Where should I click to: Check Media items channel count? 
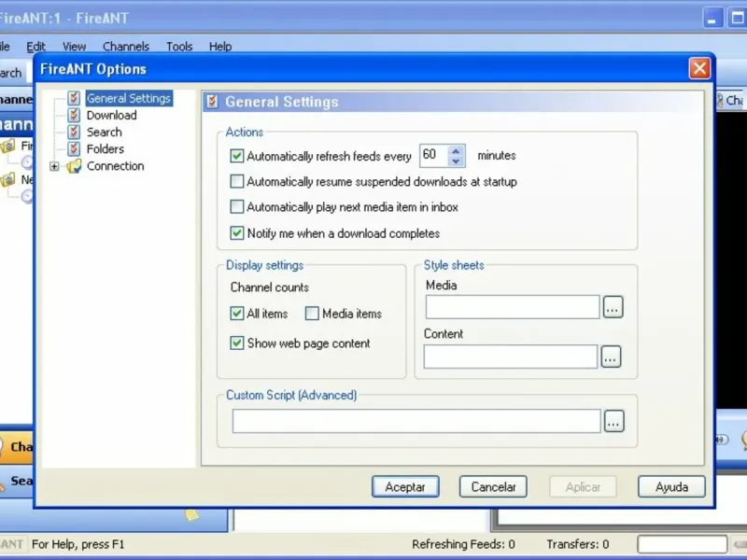click(x=312, y=314)
